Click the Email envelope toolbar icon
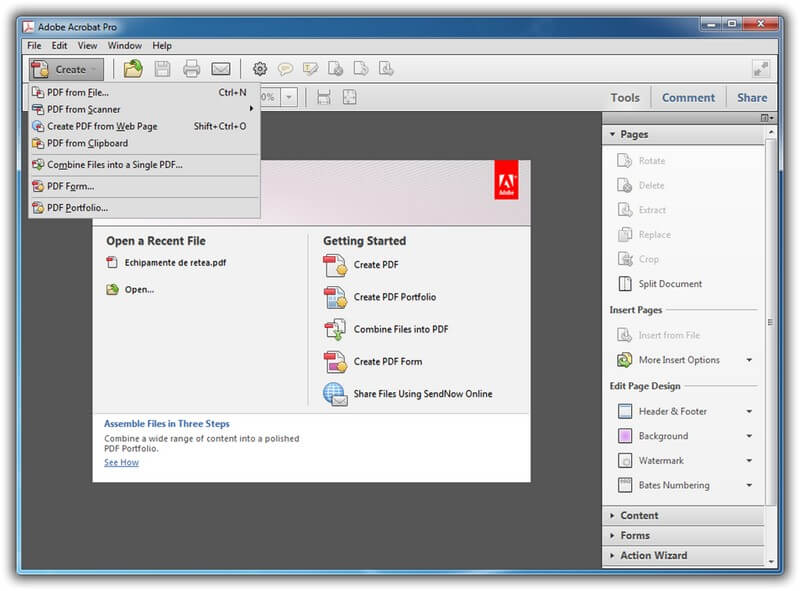 point(221,69)
